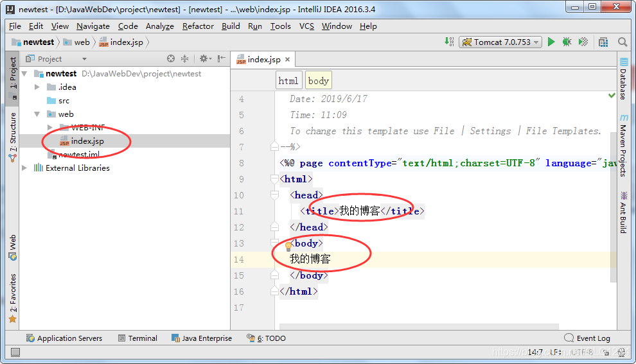
Task: Click the Make Project build icon
Action: click(449, 42)
